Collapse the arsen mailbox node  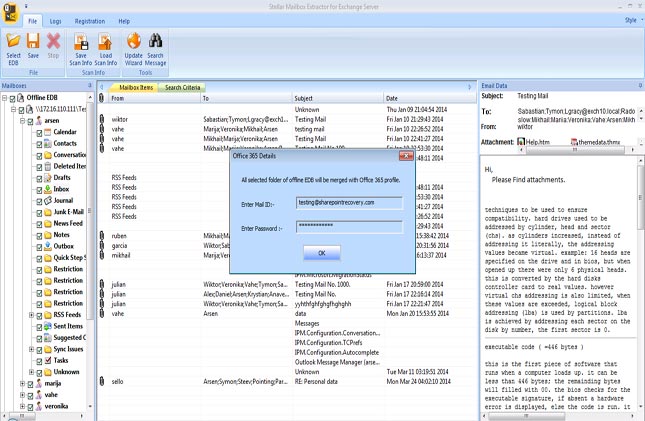(23, 121)
